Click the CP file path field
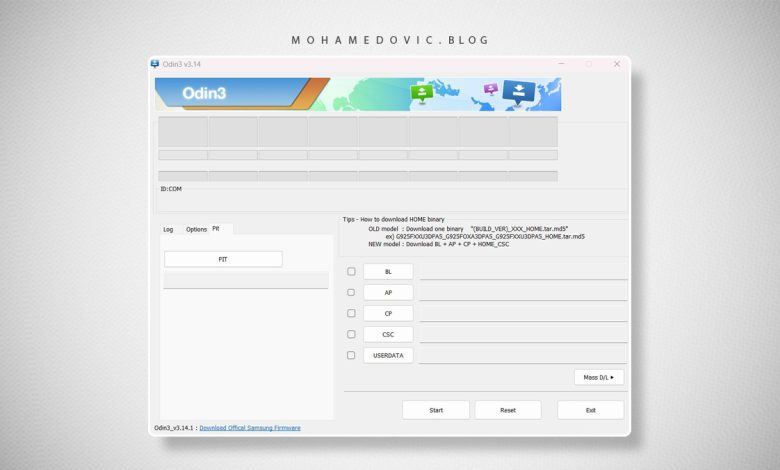 (523, 314)
